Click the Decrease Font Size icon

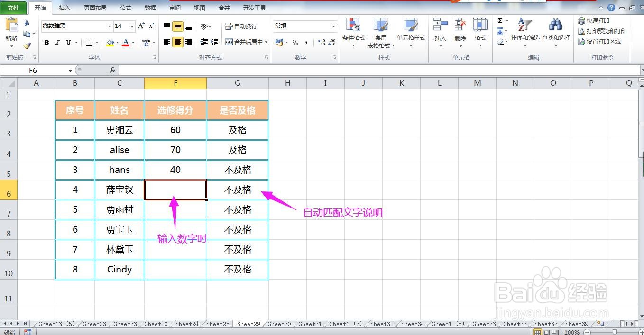152,26
